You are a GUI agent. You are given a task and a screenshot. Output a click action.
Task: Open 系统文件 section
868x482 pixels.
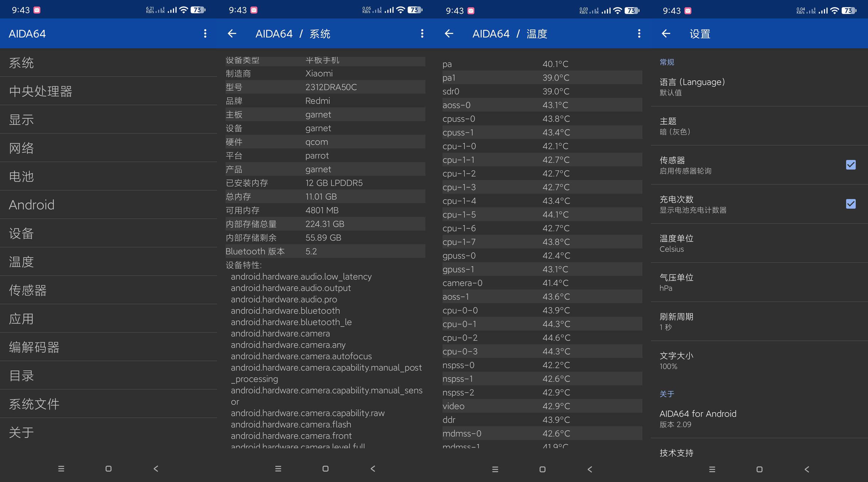[108, 404]
